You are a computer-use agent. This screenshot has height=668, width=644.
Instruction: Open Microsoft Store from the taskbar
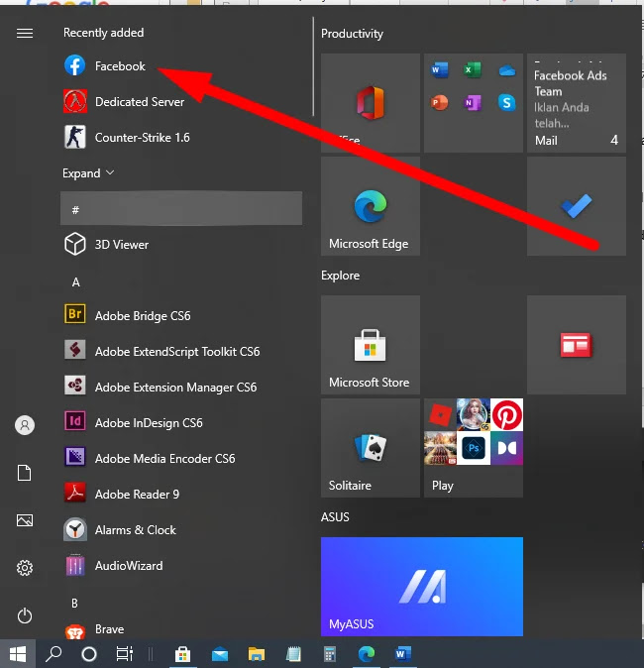tap(182, 653)
